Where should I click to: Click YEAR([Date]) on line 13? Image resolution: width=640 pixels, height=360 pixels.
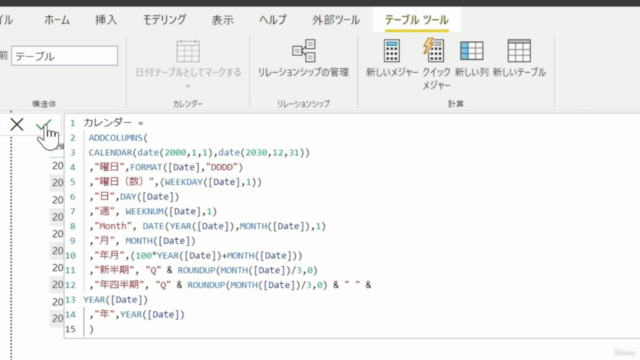(x=116, y=299)
